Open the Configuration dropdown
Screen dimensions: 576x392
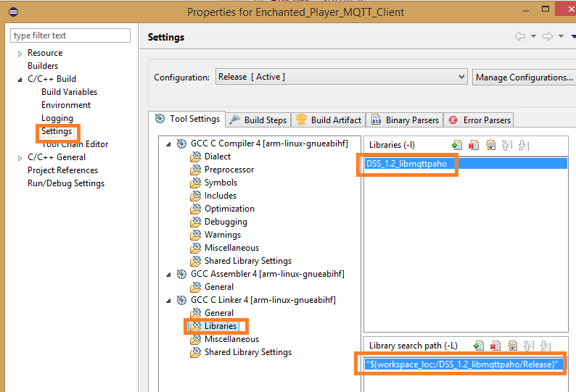(x=341, y=77)
